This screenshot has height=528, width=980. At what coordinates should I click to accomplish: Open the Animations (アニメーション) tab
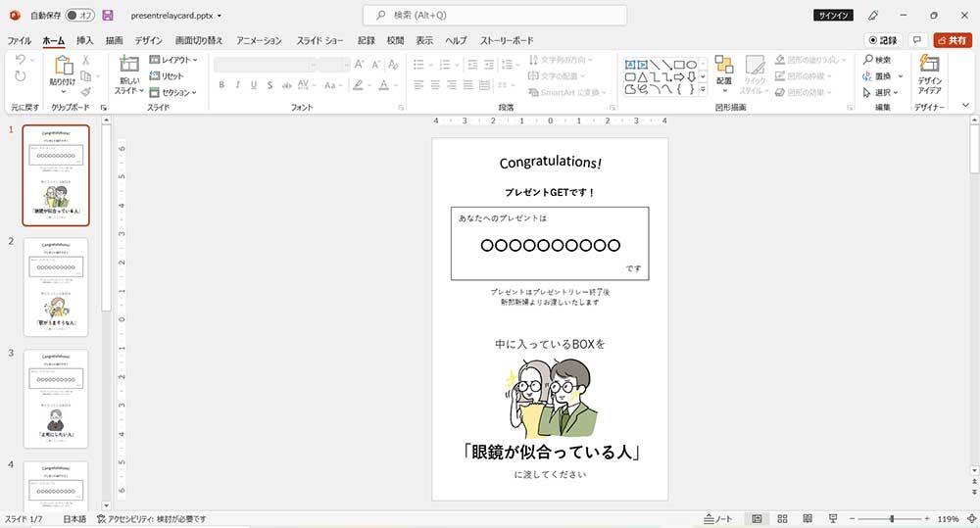point(259,40)
